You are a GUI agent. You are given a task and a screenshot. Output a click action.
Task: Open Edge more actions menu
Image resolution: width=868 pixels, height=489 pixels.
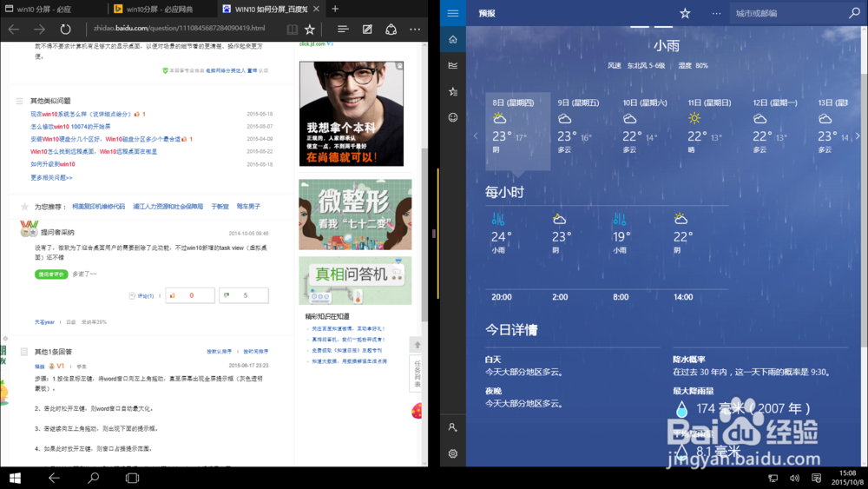[x=415, y=30]
